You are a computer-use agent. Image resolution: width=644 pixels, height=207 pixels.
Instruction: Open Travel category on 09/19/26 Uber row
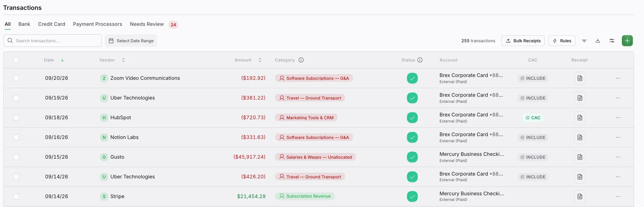point(310,98)
